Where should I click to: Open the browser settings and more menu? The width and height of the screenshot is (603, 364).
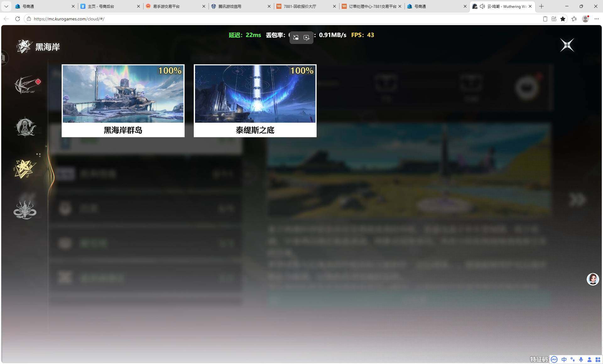click(x=597, y=19)
